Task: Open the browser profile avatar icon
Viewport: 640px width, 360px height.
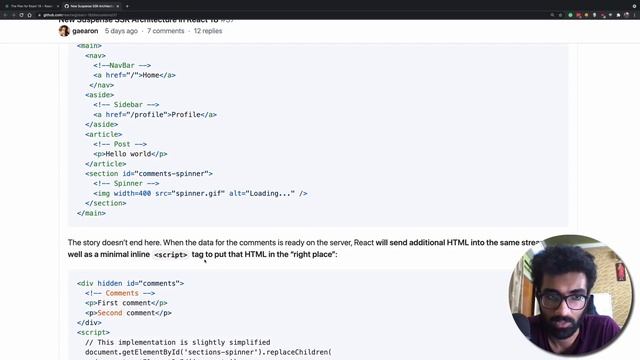Action: click(627, 15)
